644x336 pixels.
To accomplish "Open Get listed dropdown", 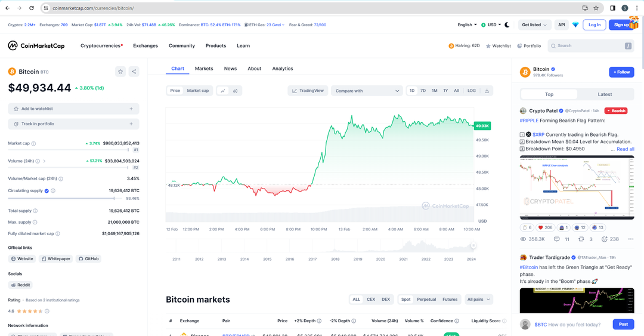I will pyautogui.click(x=534, y=24).
